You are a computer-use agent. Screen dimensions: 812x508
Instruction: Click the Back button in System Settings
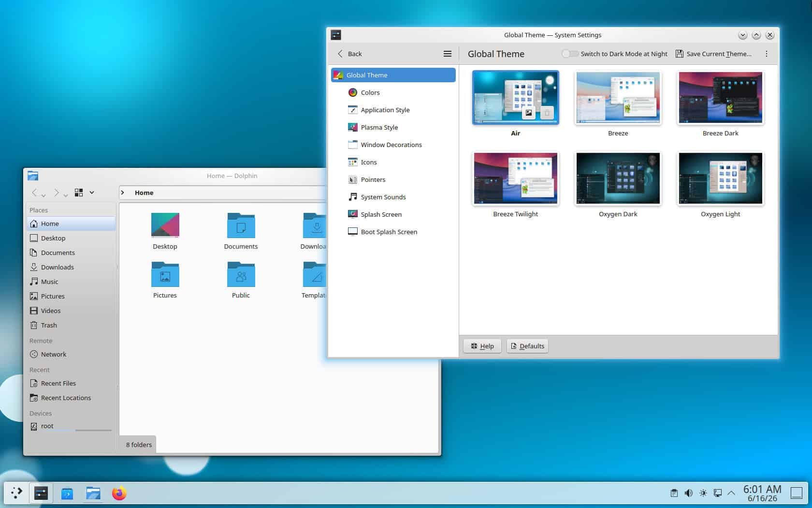coord(349,54)
